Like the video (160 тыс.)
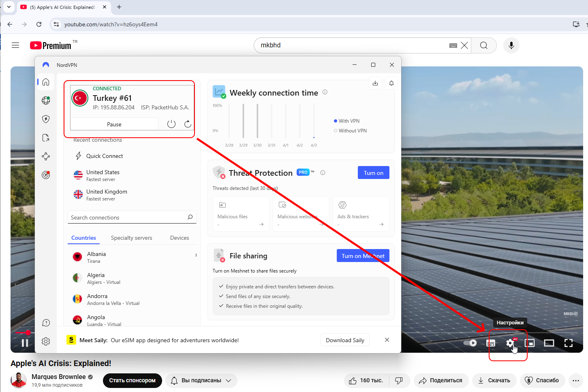Image resolution: width=588 pixels, height=392 pixels. point(367,380)
